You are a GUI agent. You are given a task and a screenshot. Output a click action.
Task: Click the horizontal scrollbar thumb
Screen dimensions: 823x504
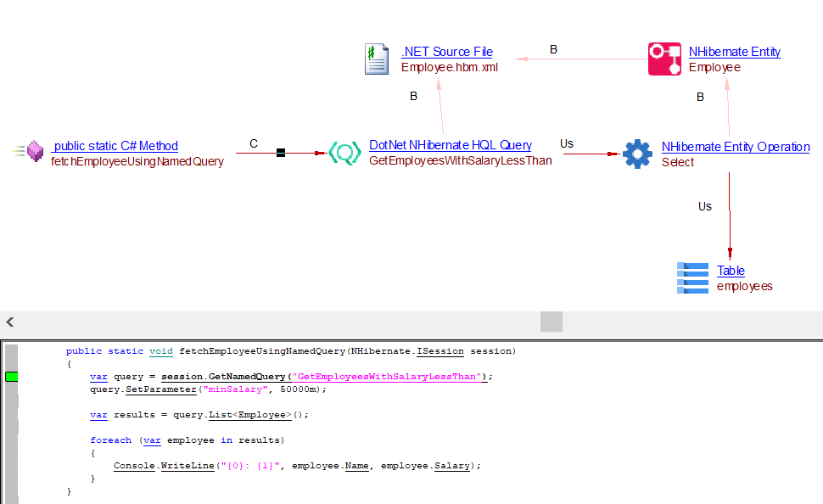tap(551, 322)
